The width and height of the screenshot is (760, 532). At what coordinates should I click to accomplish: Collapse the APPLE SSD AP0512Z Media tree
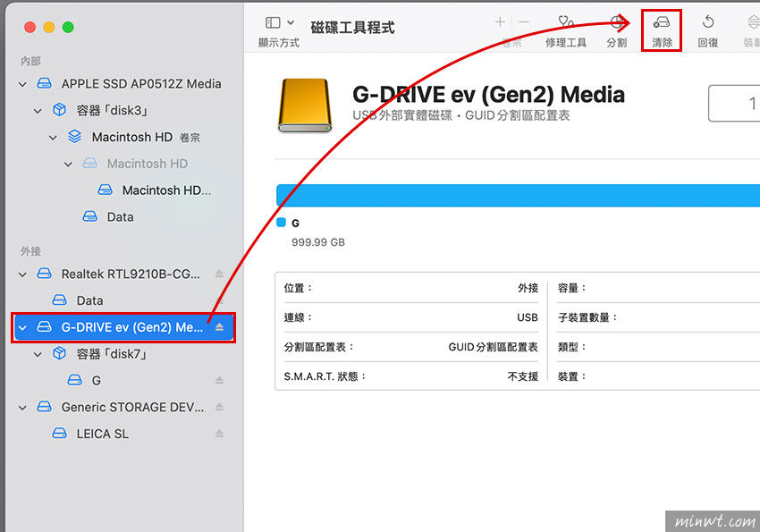pyautogui.click(x=23, y=84)
